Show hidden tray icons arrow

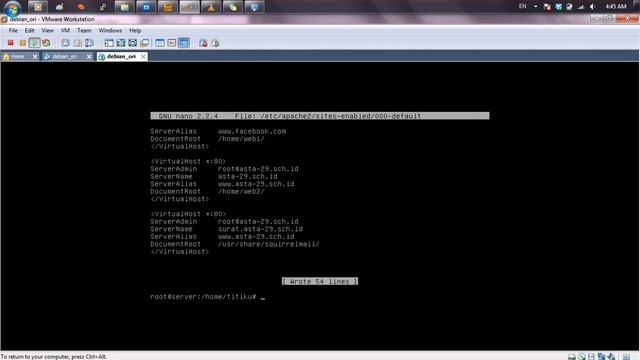536,7
